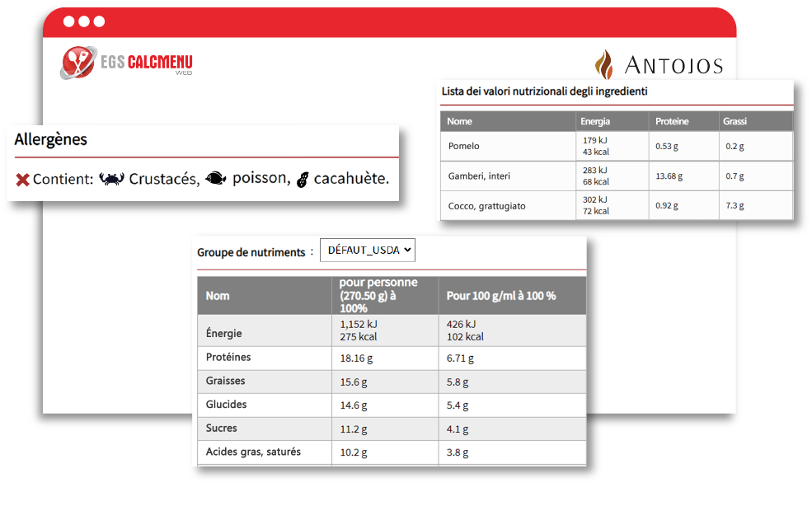Click the 1,152 kJ energy value
Viewport: 812px width, 520px height.
point(359,324)
